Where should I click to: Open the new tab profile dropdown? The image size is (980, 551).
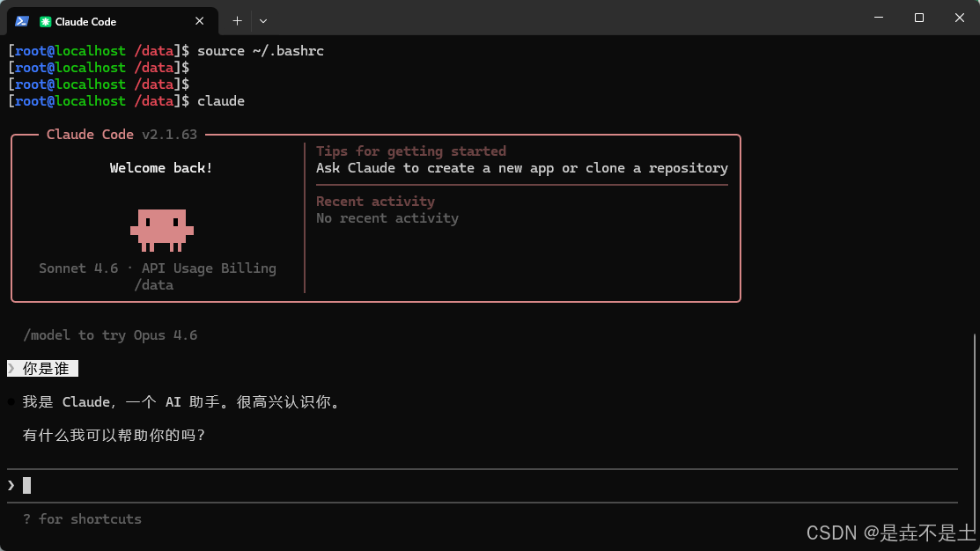pos(263,21)
